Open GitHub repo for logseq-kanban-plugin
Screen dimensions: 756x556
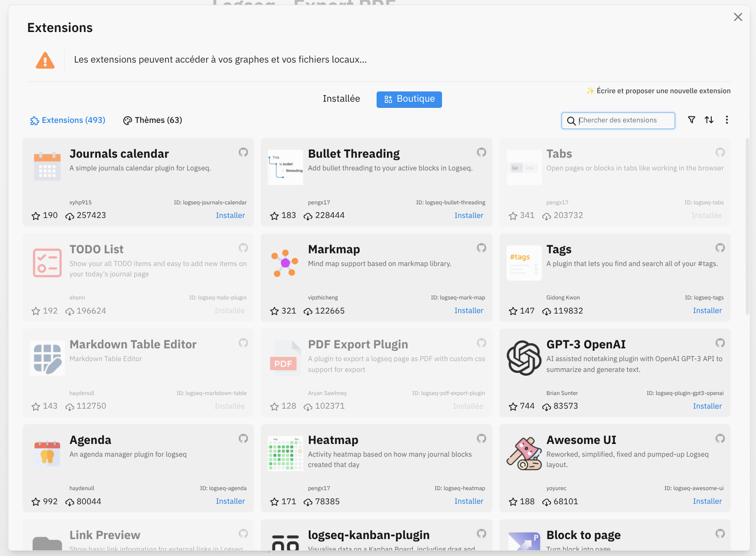482,533
